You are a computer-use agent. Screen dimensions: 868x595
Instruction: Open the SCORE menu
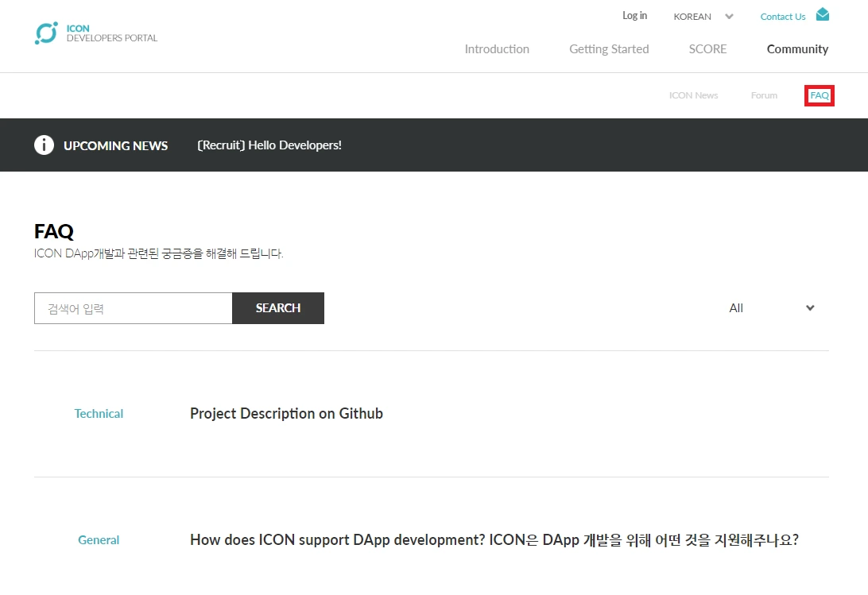(707, 49)
